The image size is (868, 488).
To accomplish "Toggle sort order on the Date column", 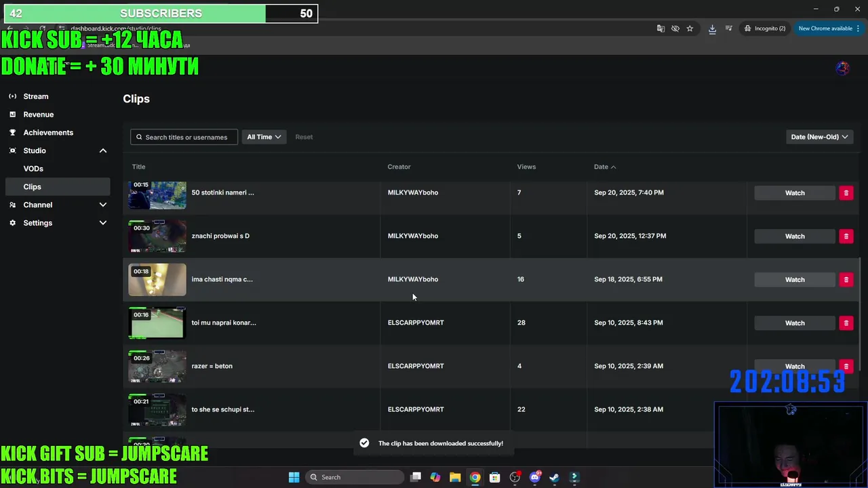I will coord(605,167).
